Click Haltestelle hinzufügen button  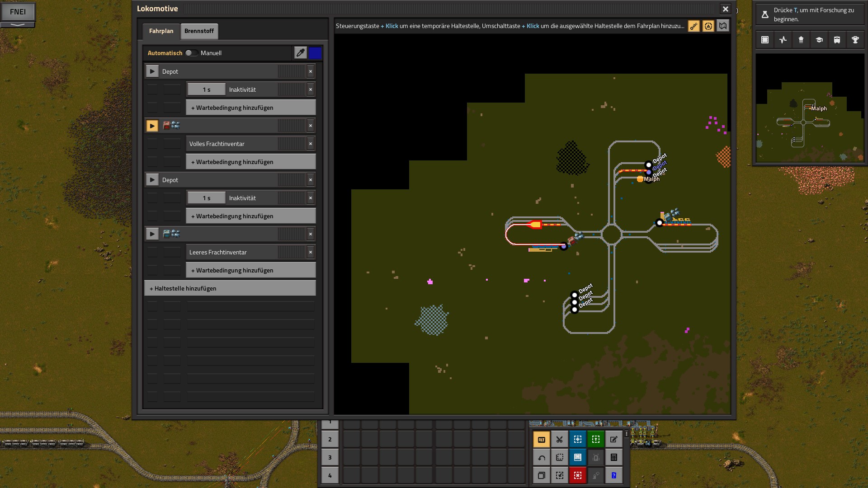pos(230,288)
